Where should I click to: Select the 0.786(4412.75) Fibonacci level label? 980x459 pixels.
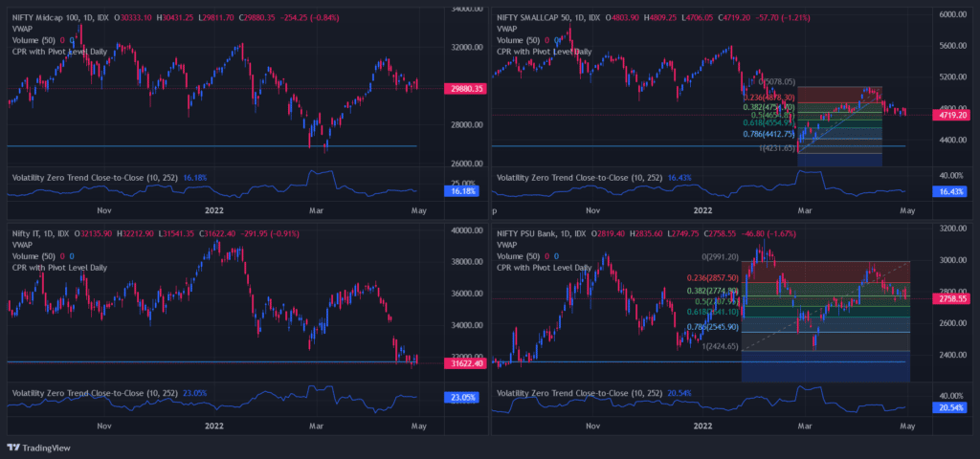tap(768, 134)
